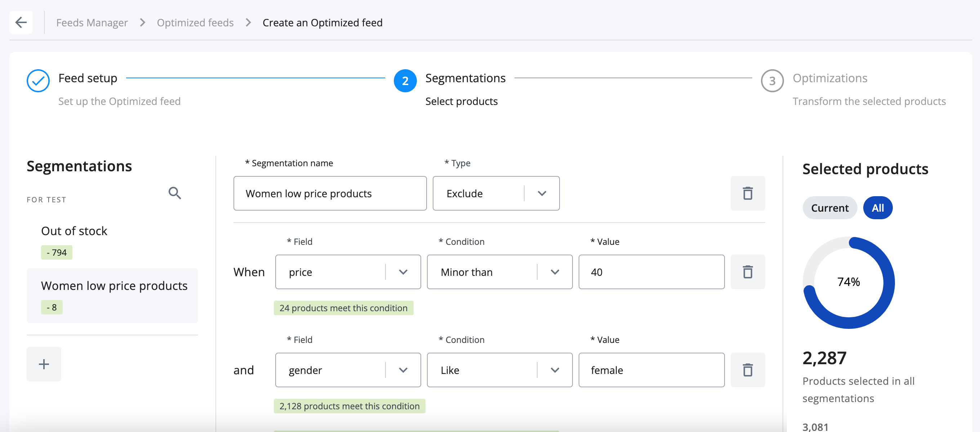Select the Segmentations step label
Image resolution: width=980 pixels, height=432 pixels.
pos(465,78)
